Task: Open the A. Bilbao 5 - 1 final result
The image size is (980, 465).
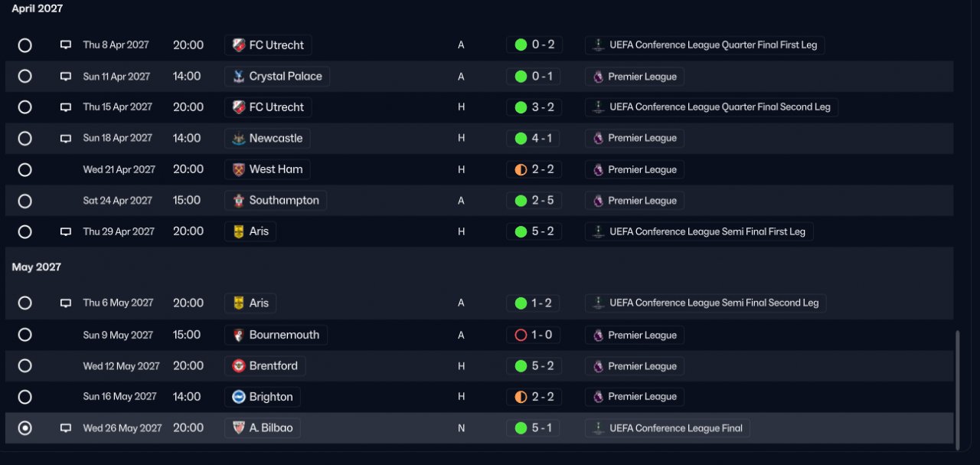Action: click(x=534, y=428)
